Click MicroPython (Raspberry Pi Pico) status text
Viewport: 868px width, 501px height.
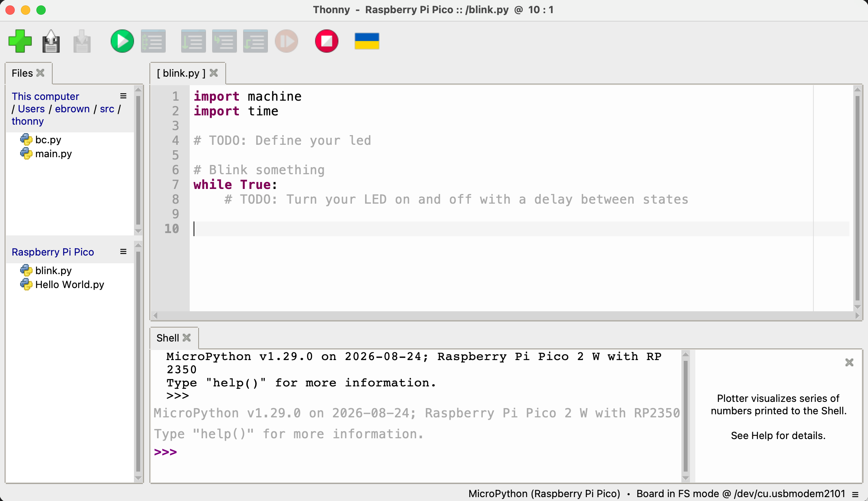pyautogui.click(x=544, y=494)
